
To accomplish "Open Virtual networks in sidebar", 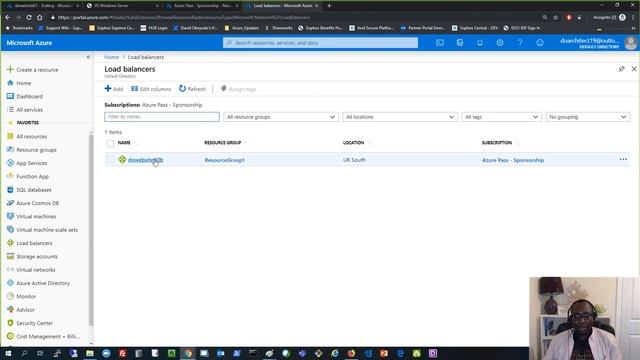I will 31,270.
